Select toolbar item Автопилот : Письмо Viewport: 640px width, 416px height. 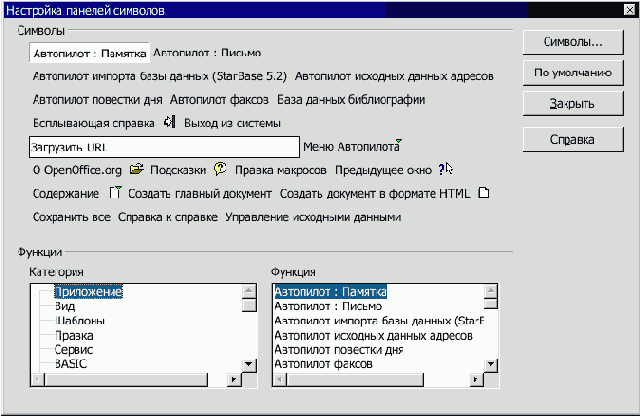pos(207,53)
